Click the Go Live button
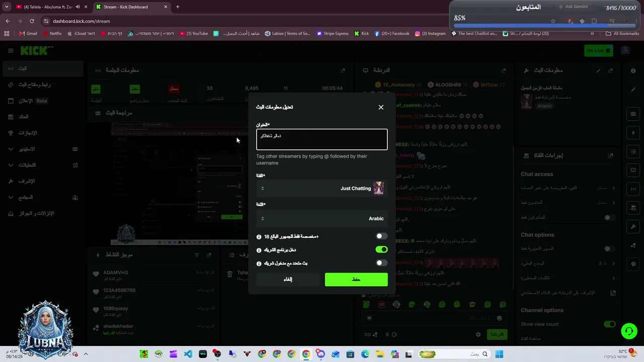 tap(599, 50)
